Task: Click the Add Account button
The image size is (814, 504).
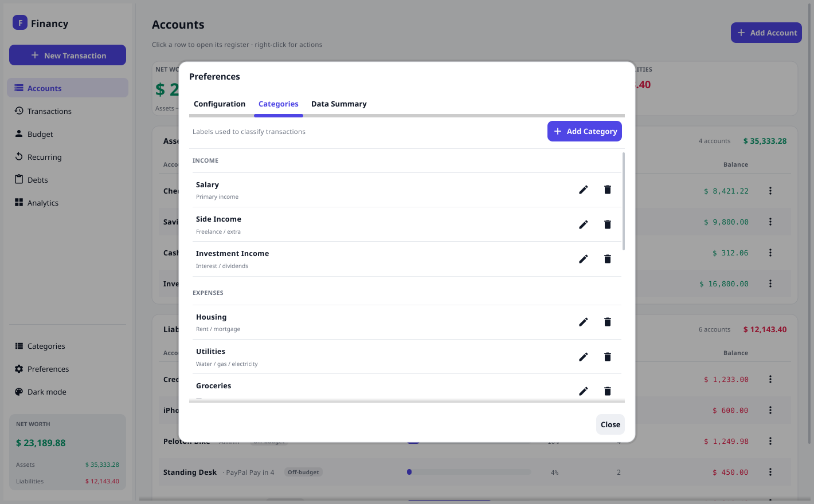Action: (766, 33)
